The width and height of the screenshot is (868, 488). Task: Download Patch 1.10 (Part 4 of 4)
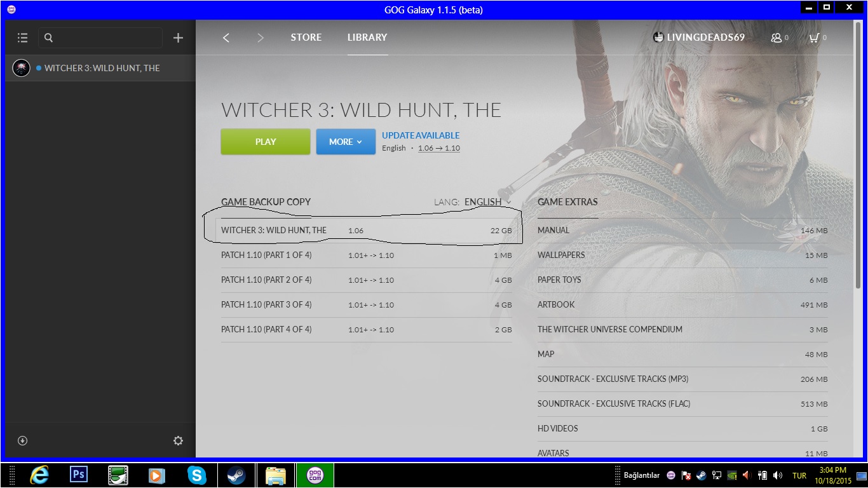pos(367,330)
